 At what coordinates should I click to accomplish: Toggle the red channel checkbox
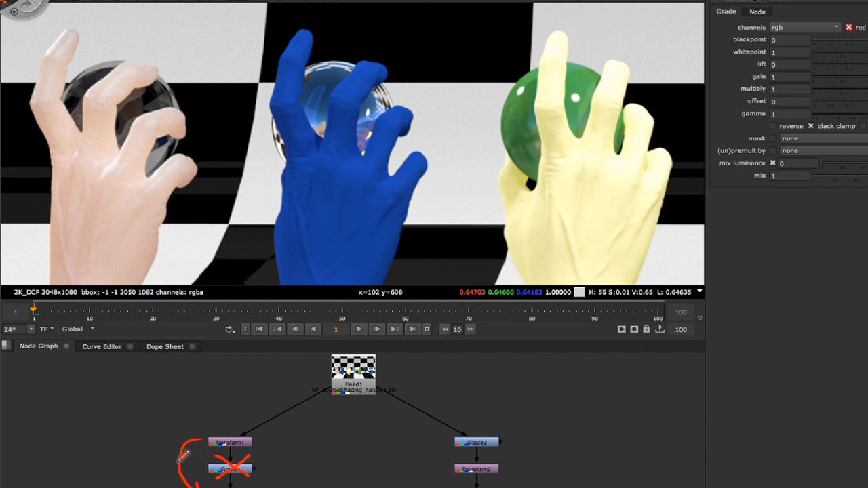(x=849, y=28)
